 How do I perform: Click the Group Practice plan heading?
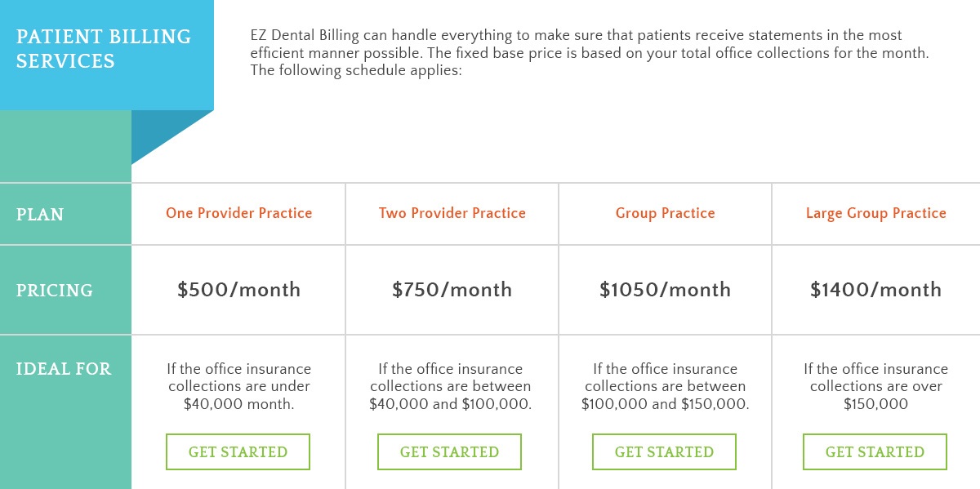tap(665, 213)
